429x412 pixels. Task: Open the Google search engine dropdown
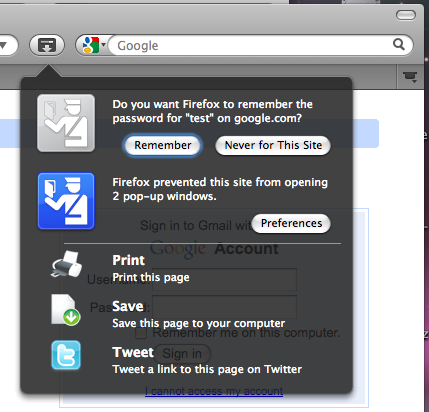[x=94, y=45]
